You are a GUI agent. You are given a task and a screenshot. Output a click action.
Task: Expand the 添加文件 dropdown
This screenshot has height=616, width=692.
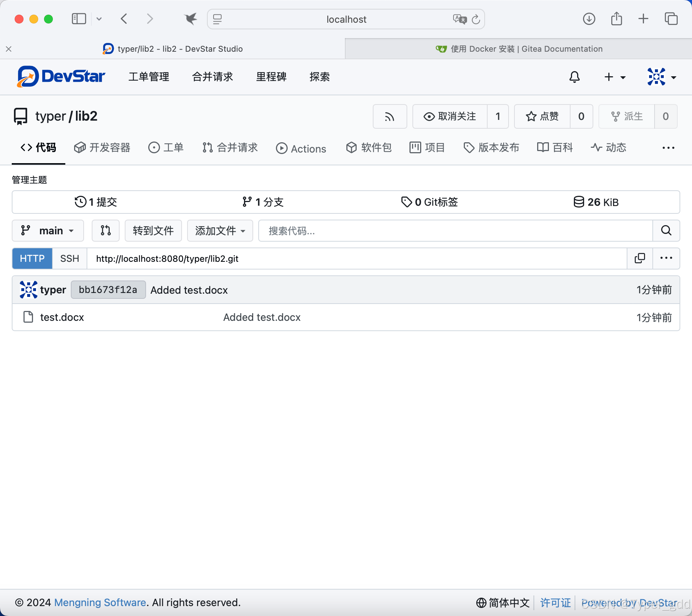click(219, 231)
